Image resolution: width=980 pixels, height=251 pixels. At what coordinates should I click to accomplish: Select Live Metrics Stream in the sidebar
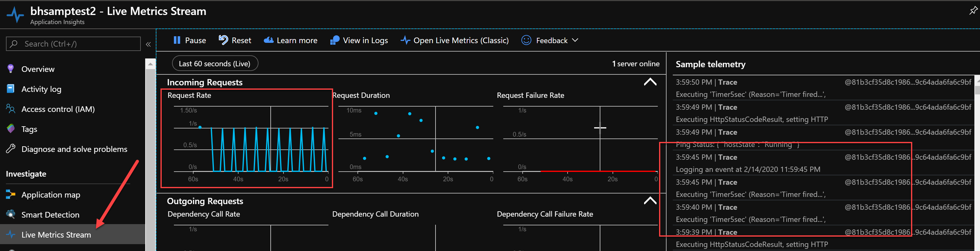coord(73,234)
